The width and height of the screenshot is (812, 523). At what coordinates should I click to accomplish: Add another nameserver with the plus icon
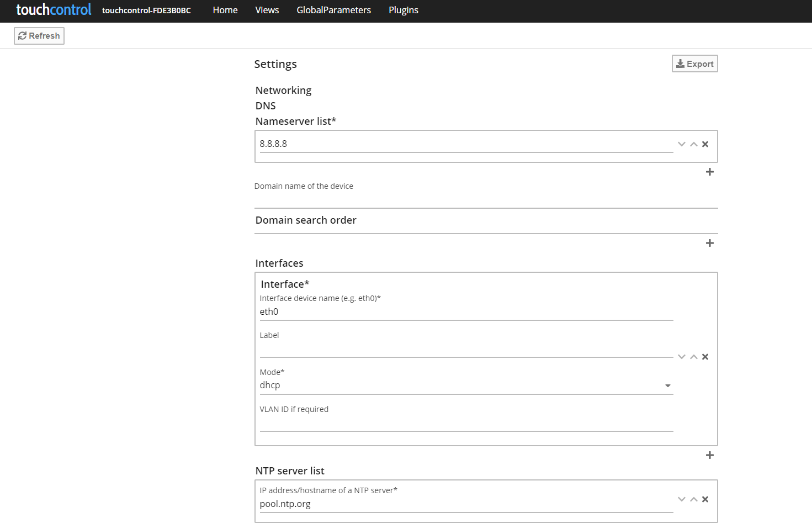[710, 172]
